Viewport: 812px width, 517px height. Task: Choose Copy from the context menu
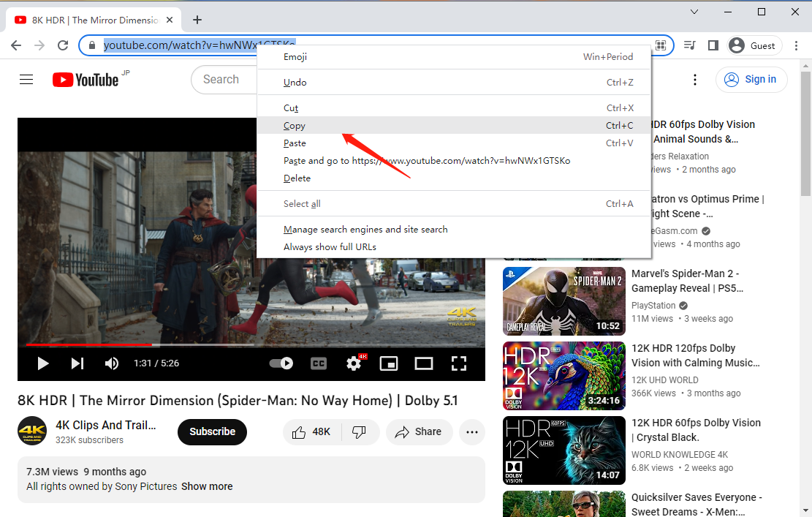(x=454, y=125)
